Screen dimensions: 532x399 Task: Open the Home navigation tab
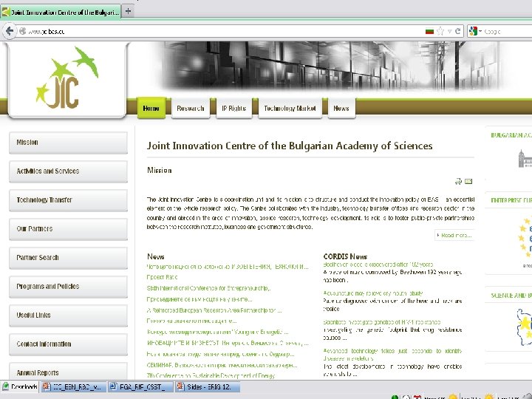point(151,108)
